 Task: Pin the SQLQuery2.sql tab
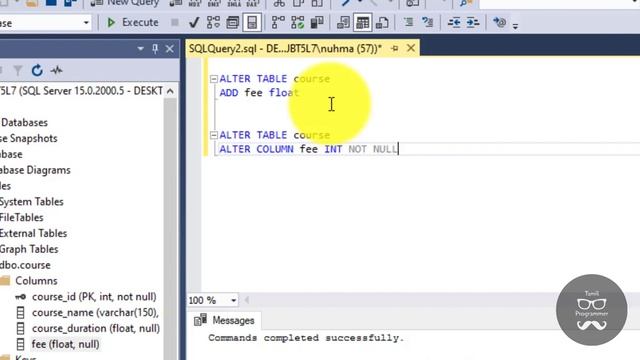point(394,49)
